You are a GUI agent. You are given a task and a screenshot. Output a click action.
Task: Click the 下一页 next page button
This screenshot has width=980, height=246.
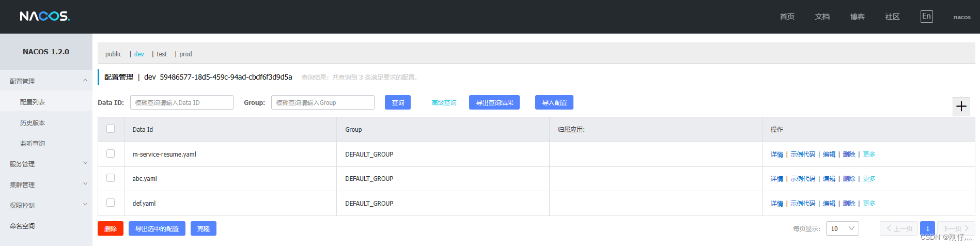click(x=956, y=228)
